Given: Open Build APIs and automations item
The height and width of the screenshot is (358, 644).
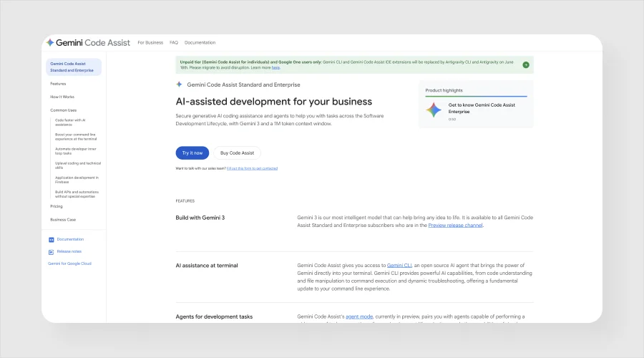Looking at the screenshot, I should 77,195.
